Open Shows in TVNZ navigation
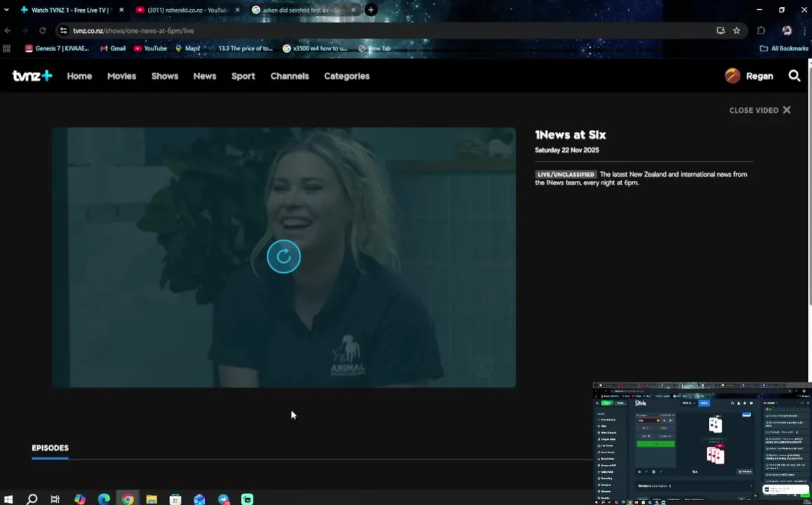812x505 pixels. click(x=165, y=76)
